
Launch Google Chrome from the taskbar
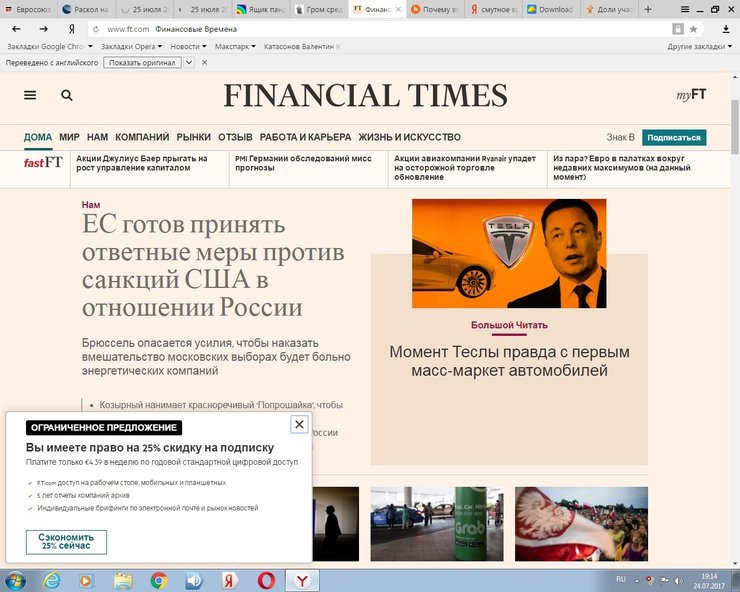click(158, 580)
